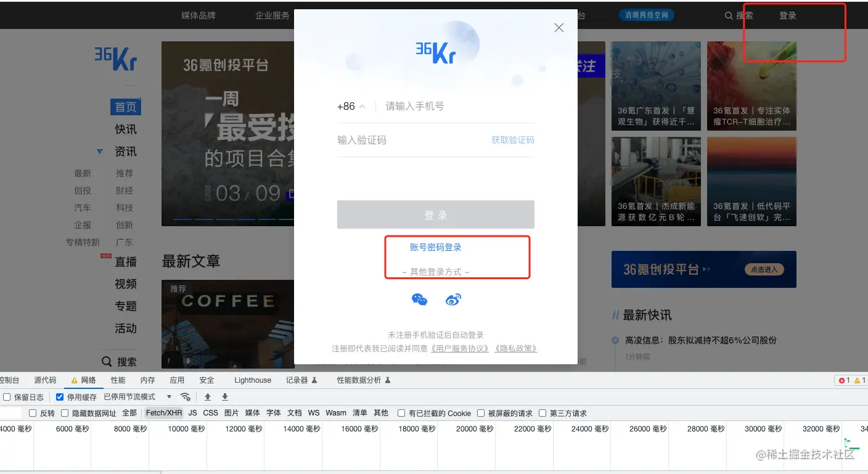Viewport: 868px width, 474px height.
Task: Select 快讯 in the left sidebar
Action: click(126, 129)
